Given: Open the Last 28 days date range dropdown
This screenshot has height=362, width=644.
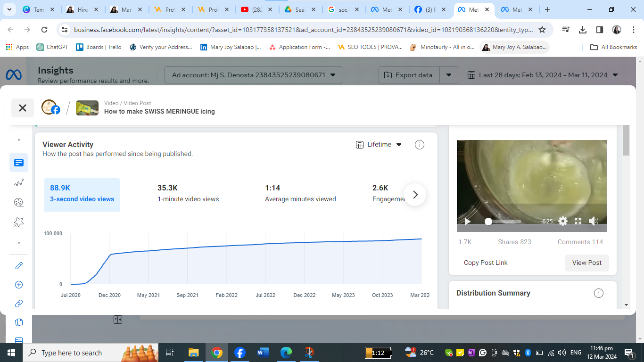Looking at the screenshot, I should coord(543,75).
